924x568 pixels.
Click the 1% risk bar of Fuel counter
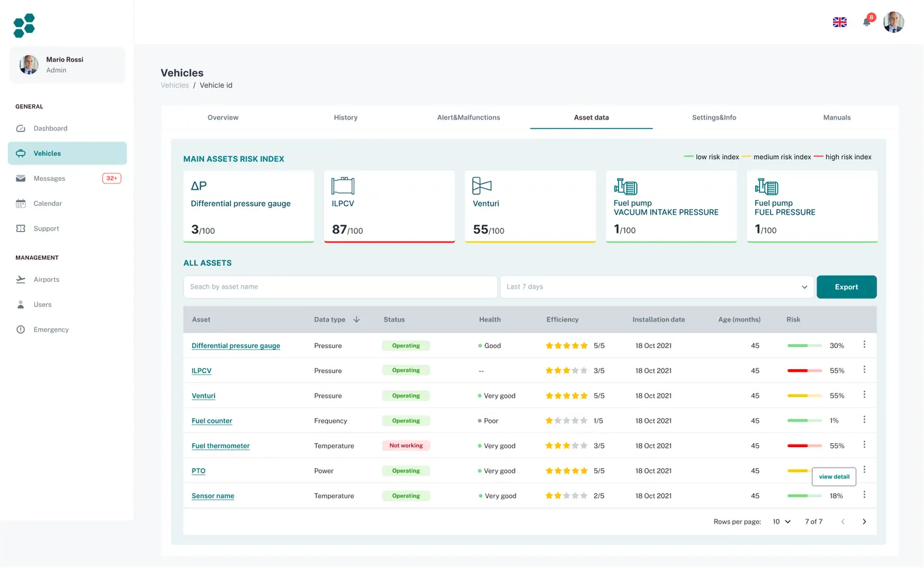(x=805, y=421)
